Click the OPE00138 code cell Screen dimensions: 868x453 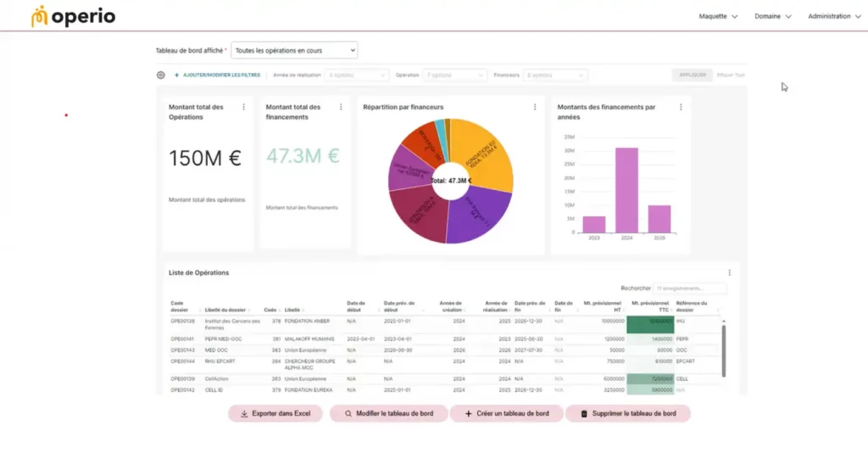183,322
